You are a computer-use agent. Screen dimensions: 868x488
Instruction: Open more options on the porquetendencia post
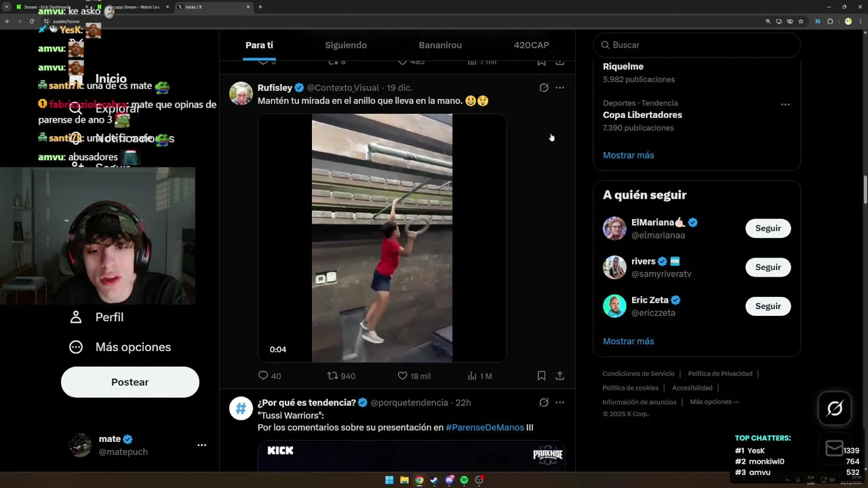(x=559, y=403)
